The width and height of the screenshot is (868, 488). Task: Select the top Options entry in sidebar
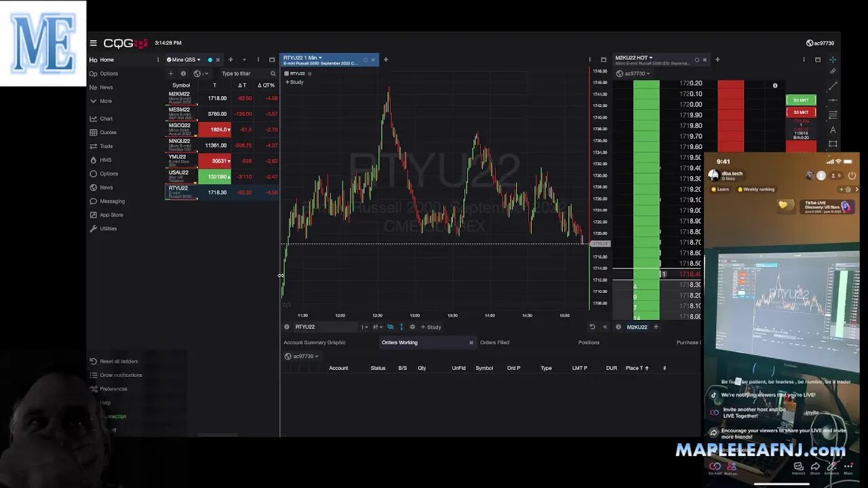(x=104, y=73)
